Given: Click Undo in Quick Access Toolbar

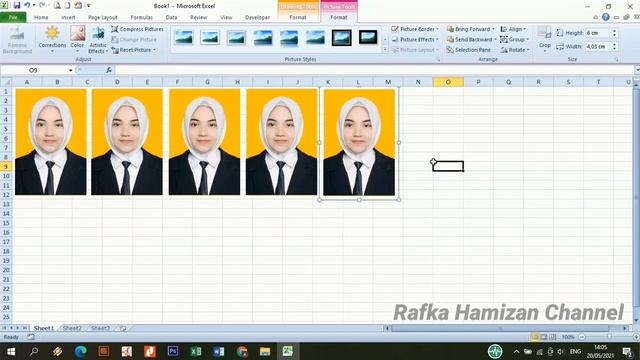Looking at the screenshot, I should click(27, 5).
